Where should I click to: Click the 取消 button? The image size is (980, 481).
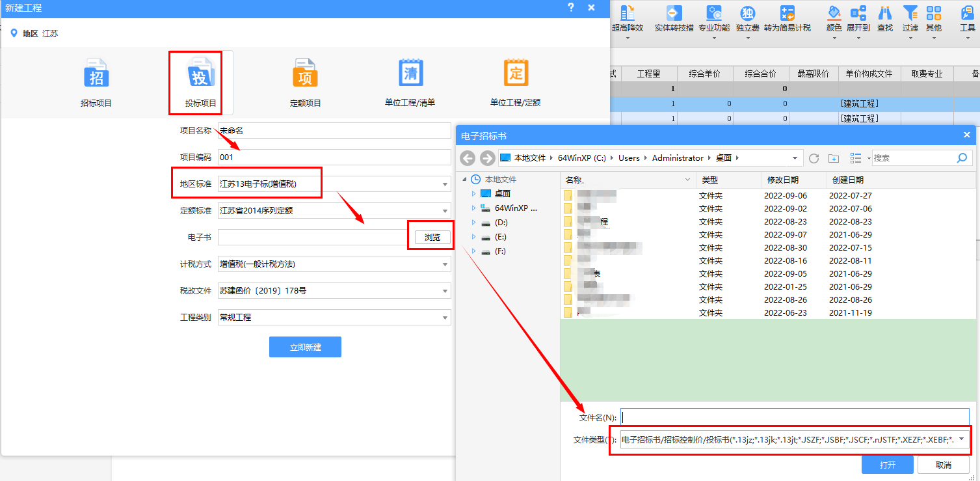pos(944,465)
